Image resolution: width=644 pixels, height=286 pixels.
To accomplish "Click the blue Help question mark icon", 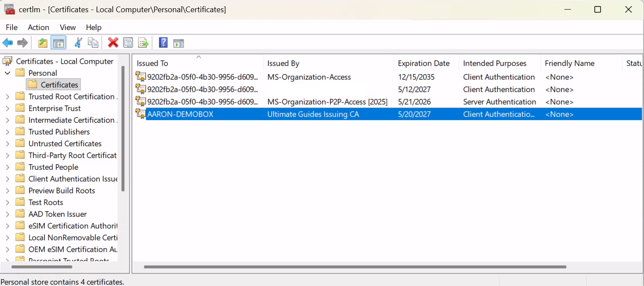I will pyautogui.click(x=163, y=43).
